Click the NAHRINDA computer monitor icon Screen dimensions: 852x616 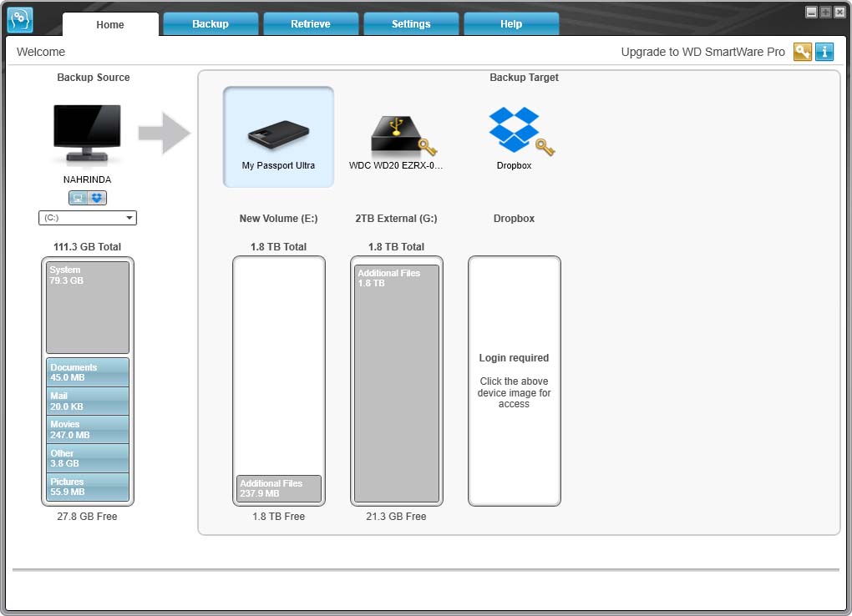click(87, 134)
